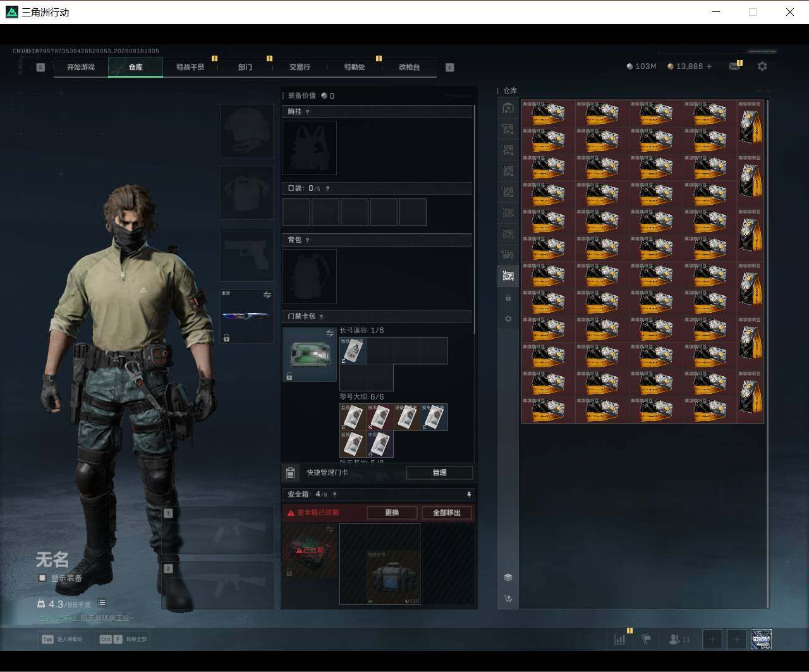The height and width of the screenshot is (672, 809).
Task: Click the sort icon below the layers icon
Action: point(508,599)
